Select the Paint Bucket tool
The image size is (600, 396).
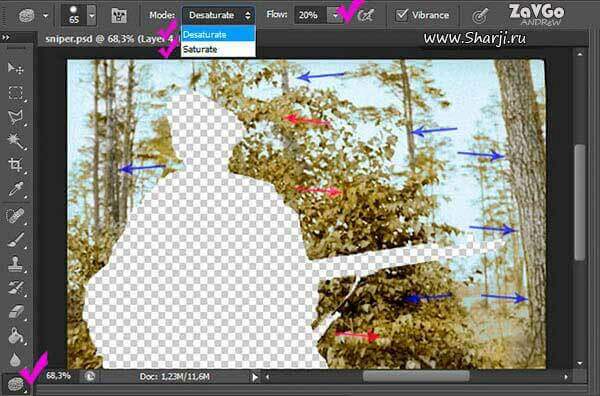(x=16, y=336)
